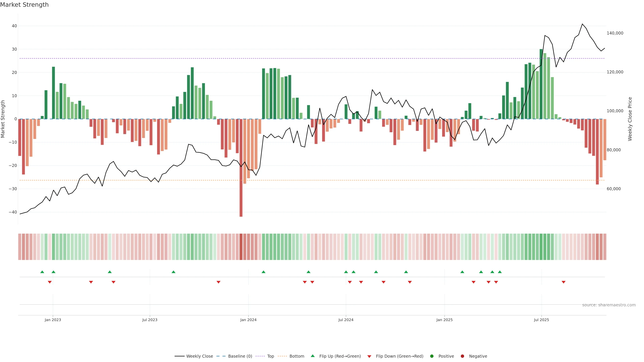Click the Jul 2025 x-axis label
Image resolution: width=644 pixels, height=362 pixels.
(541, 320)
